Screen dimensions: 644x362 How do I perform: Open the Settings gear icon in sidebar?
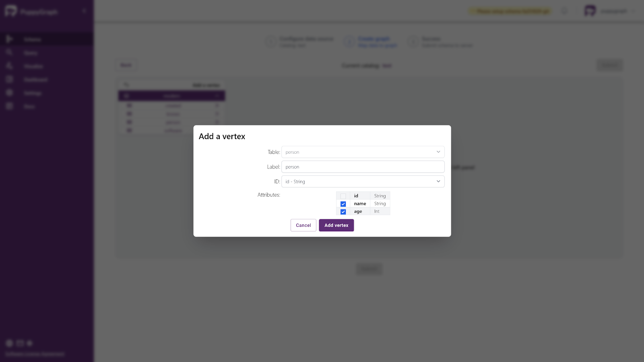click(10, 93)
